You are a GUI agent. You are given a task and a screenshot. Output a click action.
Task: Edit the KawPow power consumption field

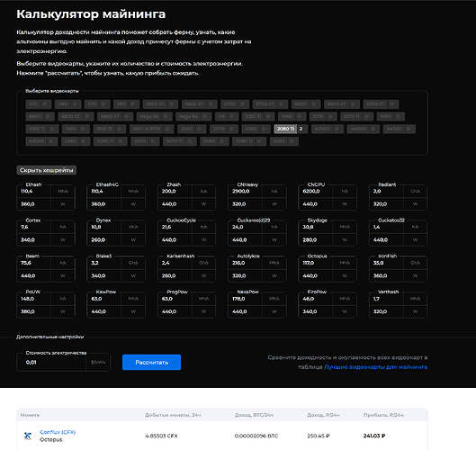click(104, 311)
